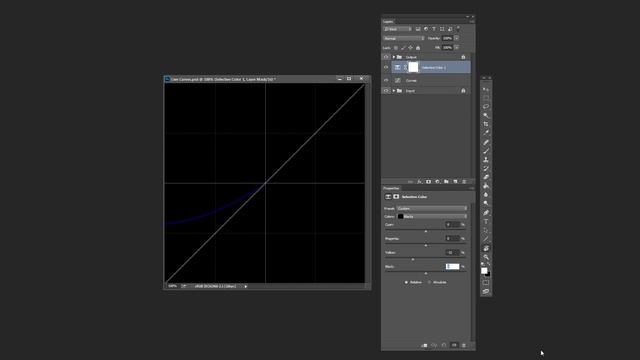Select the Dodge tool

[486, 204]
